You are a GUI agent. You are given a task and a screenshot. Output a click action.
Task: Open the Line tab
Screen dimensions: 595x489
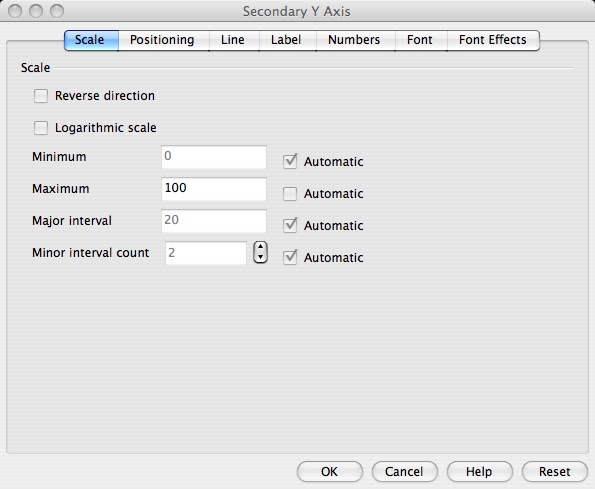(233, 40)
